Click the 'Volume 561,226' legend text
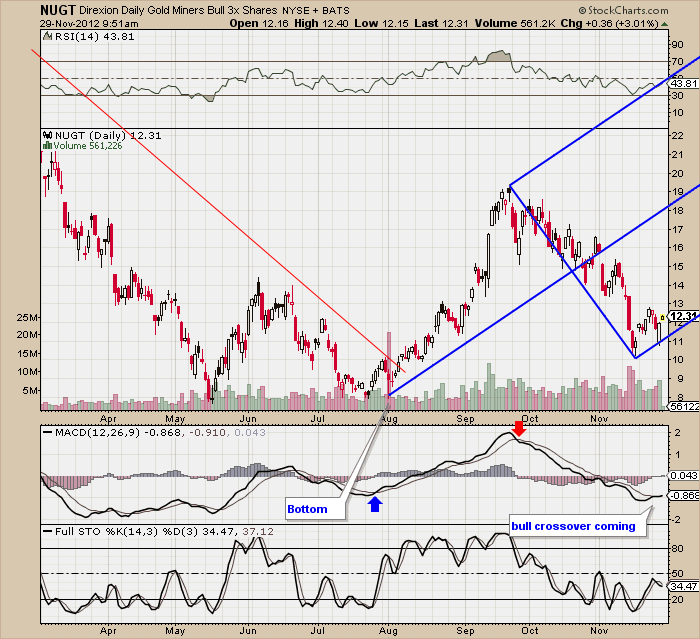 pos(88,146)
